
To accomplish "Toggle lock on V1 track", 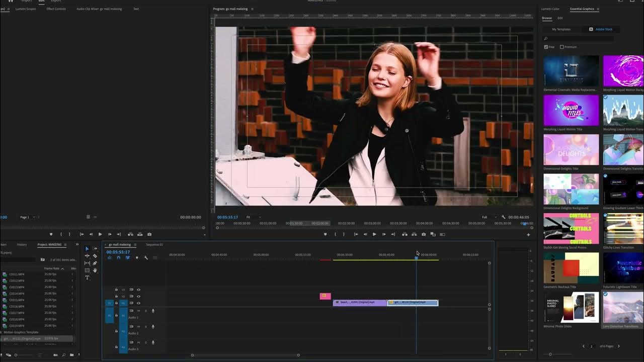I will (116, 303).
